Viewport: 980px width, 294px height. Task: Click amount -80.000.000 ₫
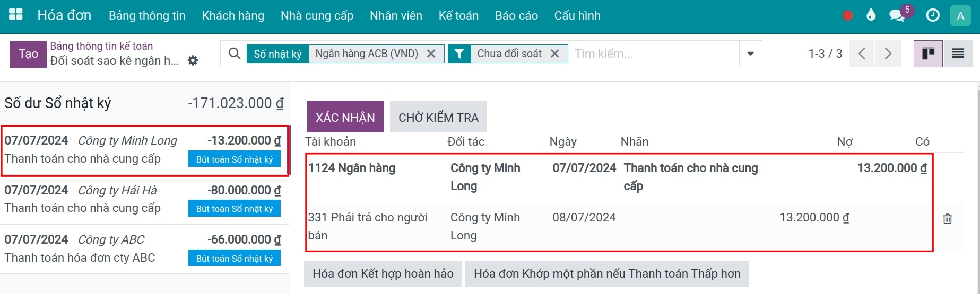(x=244, y=190)
